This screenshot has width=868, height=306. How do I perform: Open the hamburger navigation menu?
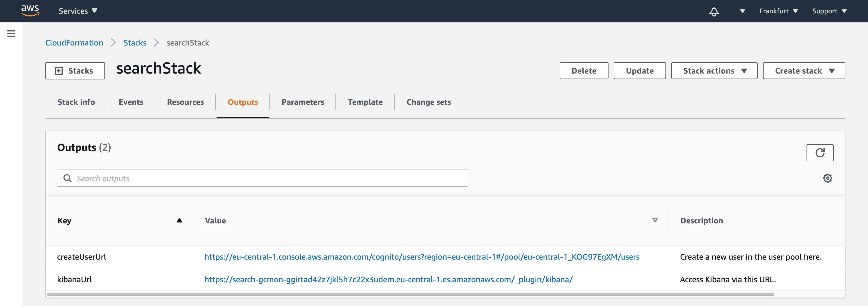(11, 34)
